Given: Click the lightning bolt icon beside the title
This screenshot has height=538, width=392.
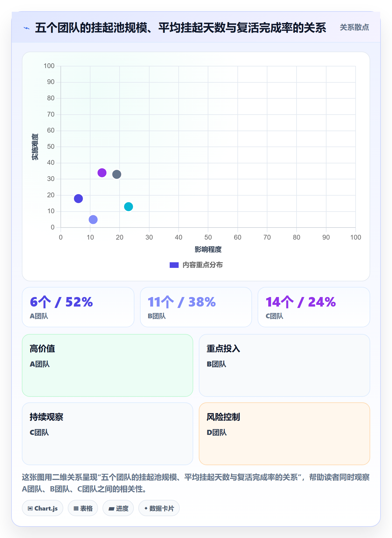Looking at the screenshot, I should coord(27,28).
